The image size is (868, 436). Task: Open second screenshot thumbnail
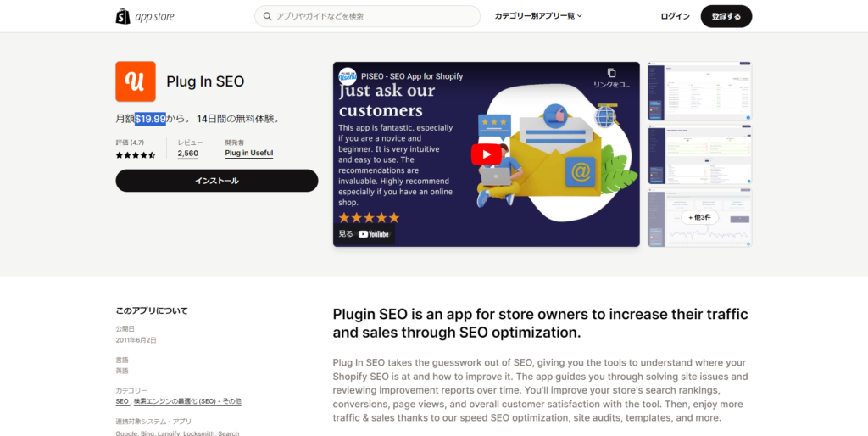click(699, 154)
